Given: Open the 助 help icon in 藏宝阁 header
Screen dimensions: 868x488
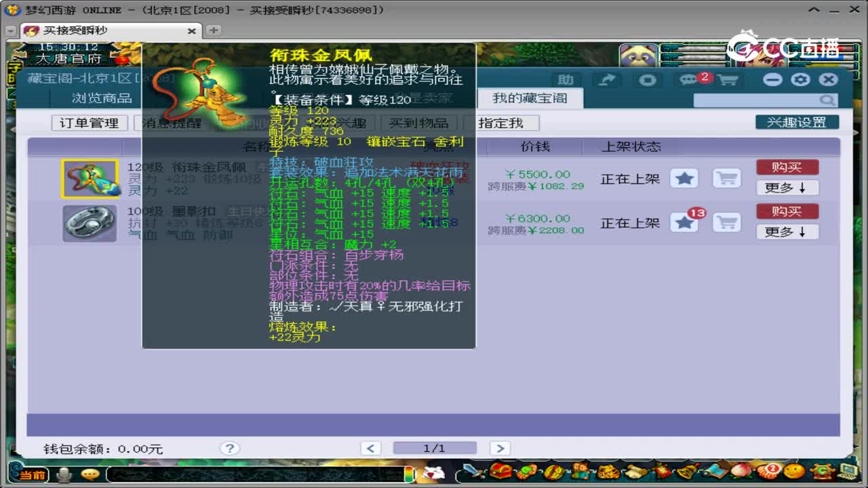Looking at the screenshot, I should pos(566,80).
